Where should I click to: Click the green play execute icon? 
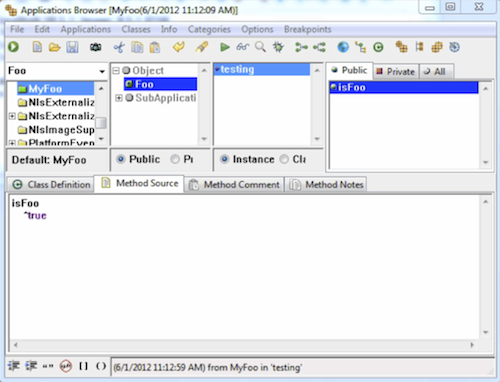click(x=225, y=47)
